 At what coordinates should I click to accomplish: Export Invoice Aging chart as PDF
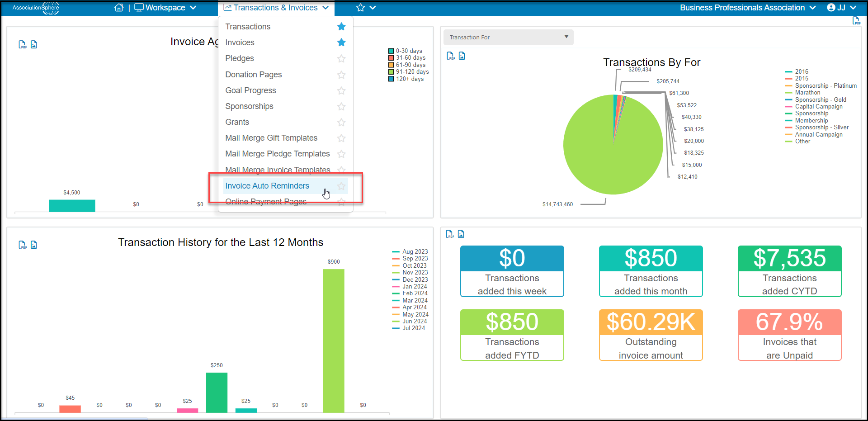click(x=22, y=44)
